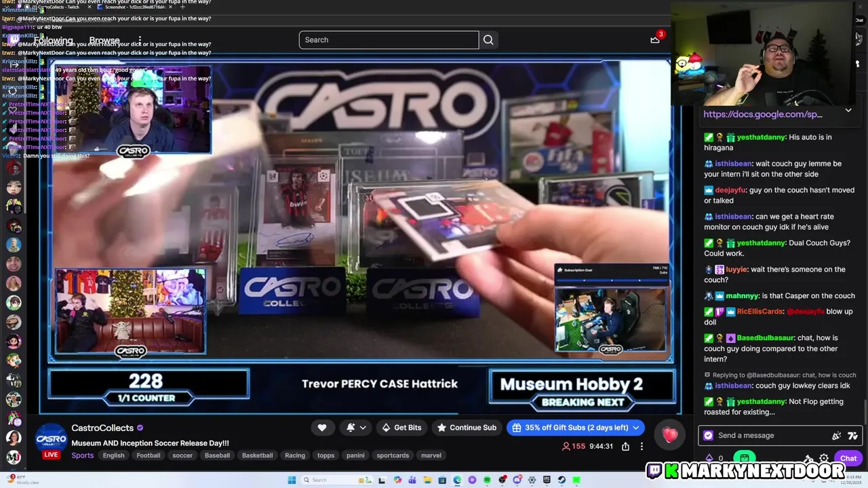The height and width of the screenshot is (488, 868).
Task: Click the marvel tag
Action: [x=431, y=455]
